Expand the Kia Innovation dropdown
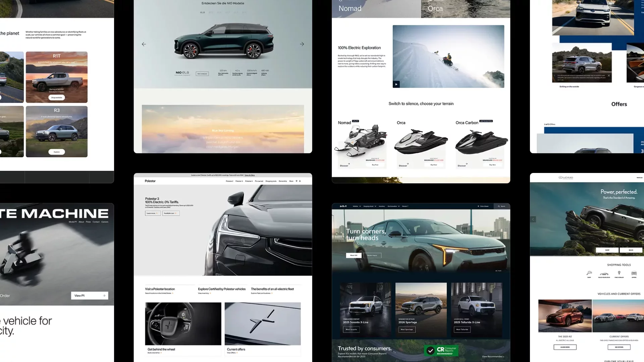Image resolution: width=644 pixels, height=362 pixels. 393,206
